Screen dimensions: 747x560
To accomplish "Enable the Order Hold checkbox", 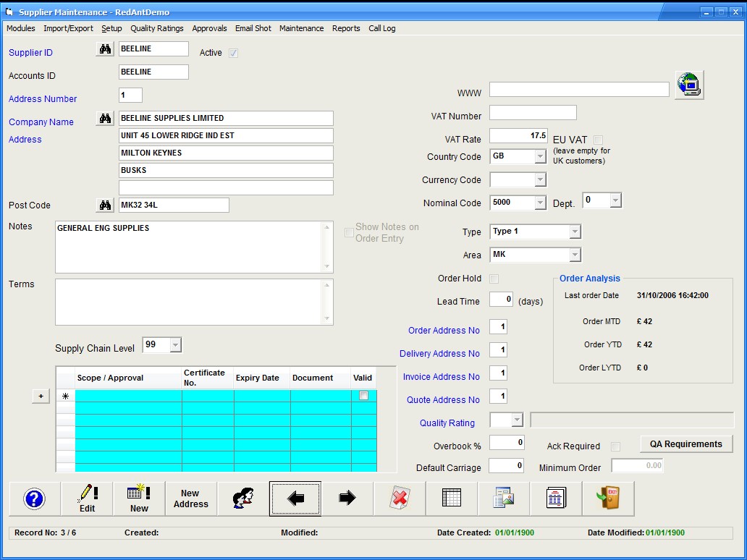I will click(x=494, y=279).
